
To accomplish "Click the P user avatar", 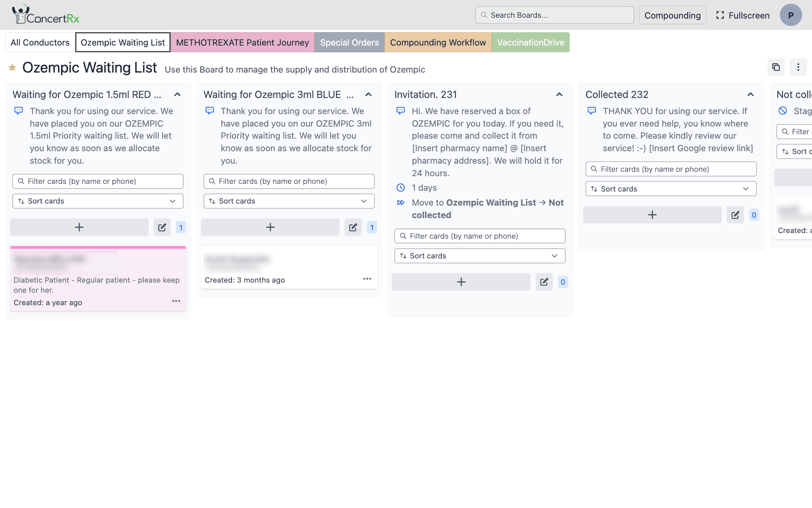I will 790,15.
